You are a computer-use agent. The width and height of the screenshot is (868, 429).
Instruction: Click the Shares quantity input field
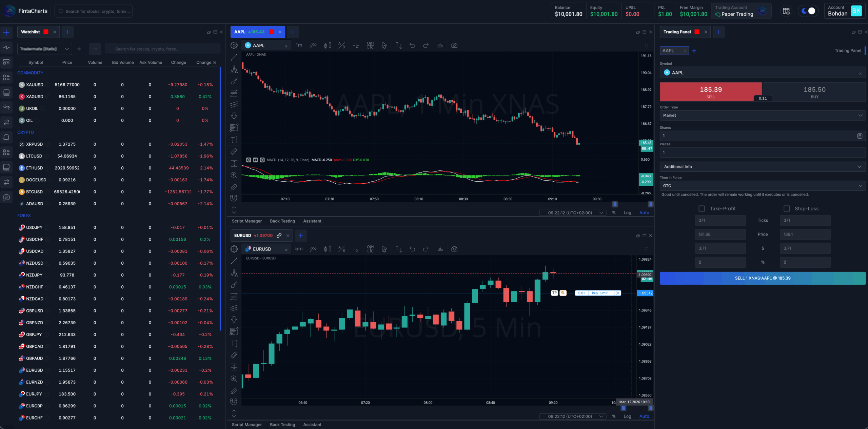point(758,136)
